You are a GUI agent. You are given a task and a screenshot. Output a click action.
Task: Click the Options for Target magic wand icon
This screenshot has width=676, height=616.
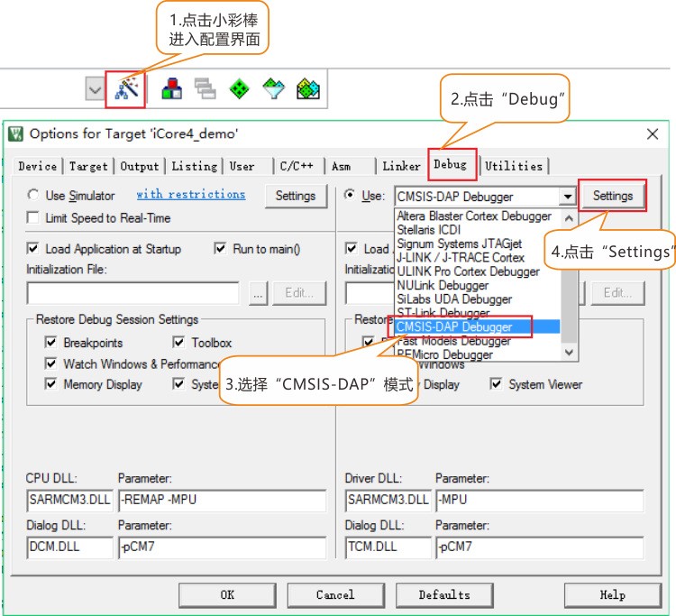click(x=124, y=87)
